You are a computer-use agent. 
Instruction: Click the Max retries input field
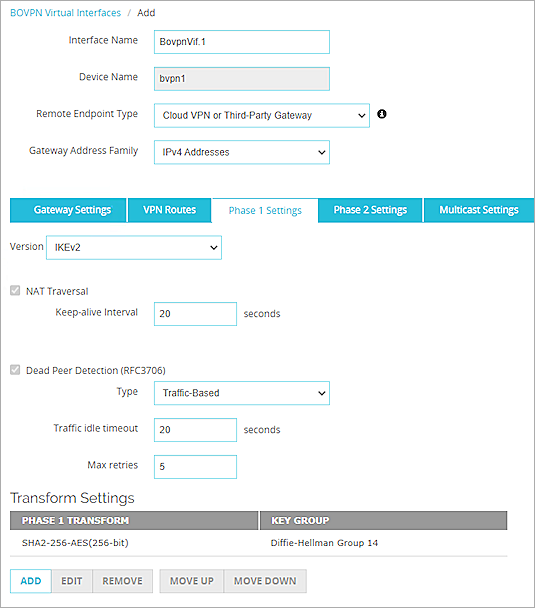pyautogui.click(x=195, y=466)
